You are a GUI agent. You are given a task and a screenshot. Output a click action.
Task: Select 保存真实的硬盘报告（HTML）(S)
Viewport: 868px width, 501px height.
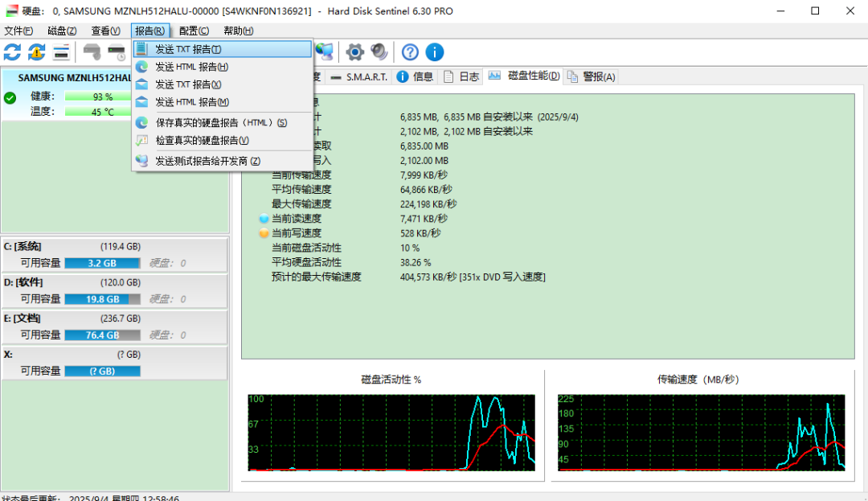pos(223,122)
